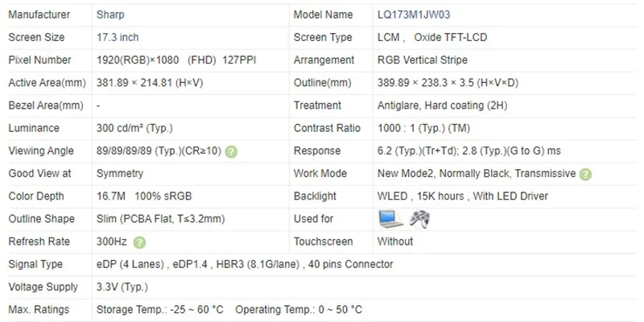This screenshot has width=644, height=322.
Task: Click the Signal Type eDP value text
Action: (245, 264)
